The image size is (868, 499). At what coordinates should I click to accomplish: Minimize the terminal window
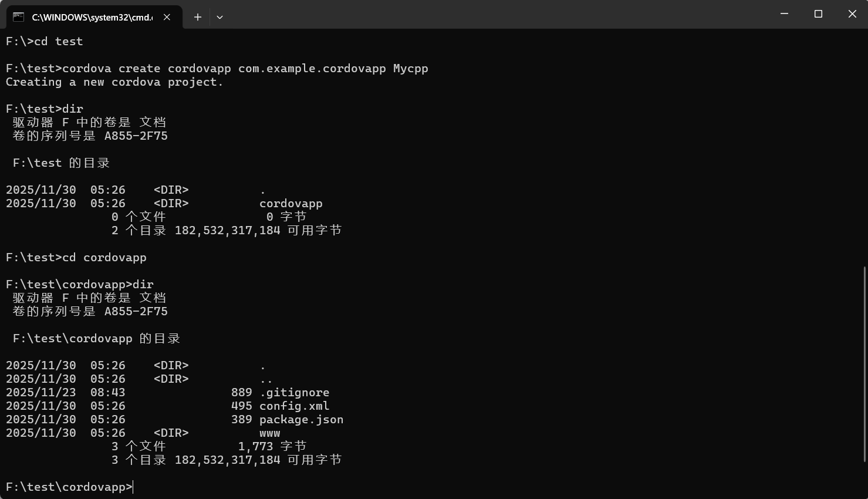784,14
